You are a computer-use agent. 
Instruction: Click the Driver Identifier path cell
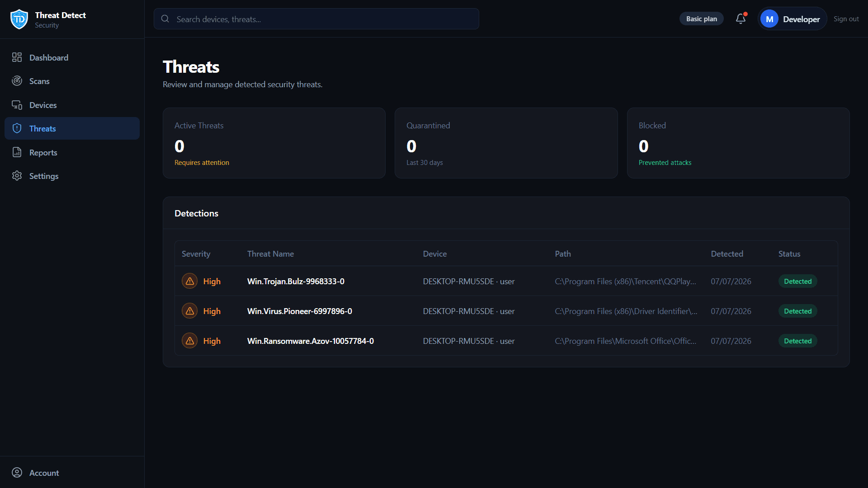(x=626, y=311)
